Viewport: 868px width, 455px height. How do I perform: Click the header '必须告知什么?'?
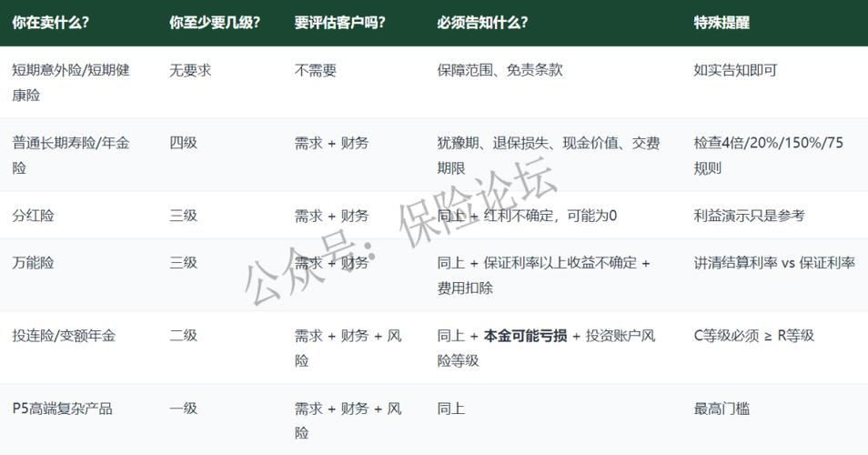pos(482,23)
